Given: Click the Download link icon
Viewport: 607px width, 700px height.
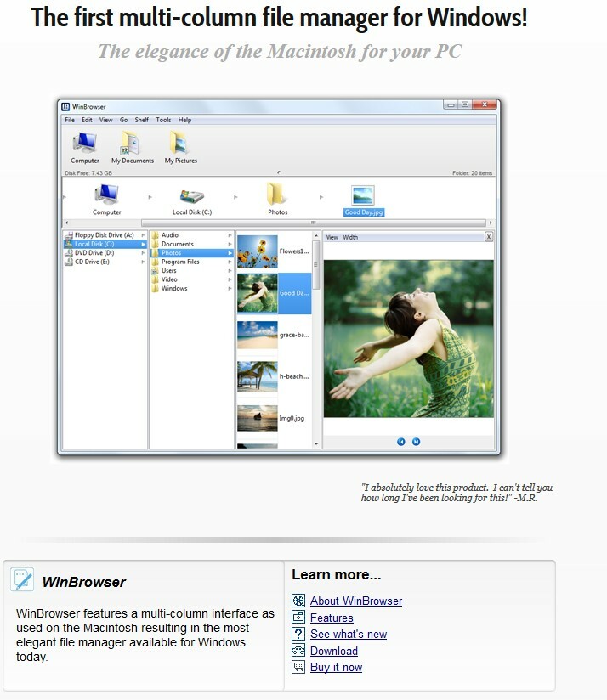Looking at the screenshot, I should [298, 651].
